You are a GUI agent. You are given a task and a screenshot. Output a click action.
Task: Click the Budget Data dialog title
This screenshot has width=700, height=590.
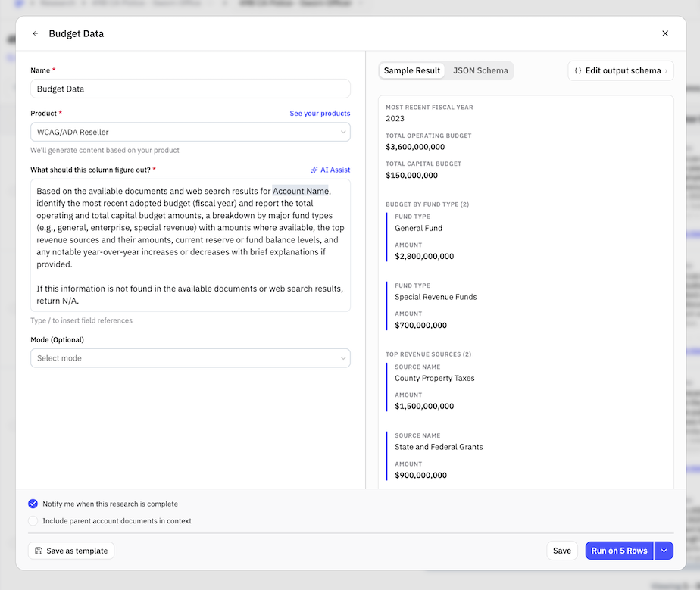[77, 34]
